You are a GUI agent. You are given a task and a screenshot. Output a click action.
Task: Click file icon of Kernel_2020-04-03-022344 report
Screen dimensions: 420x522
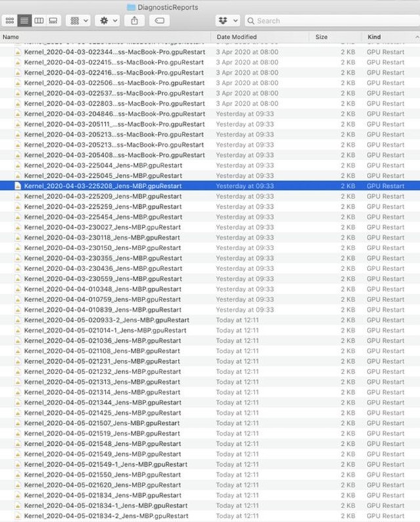click(x=18, y=53)
